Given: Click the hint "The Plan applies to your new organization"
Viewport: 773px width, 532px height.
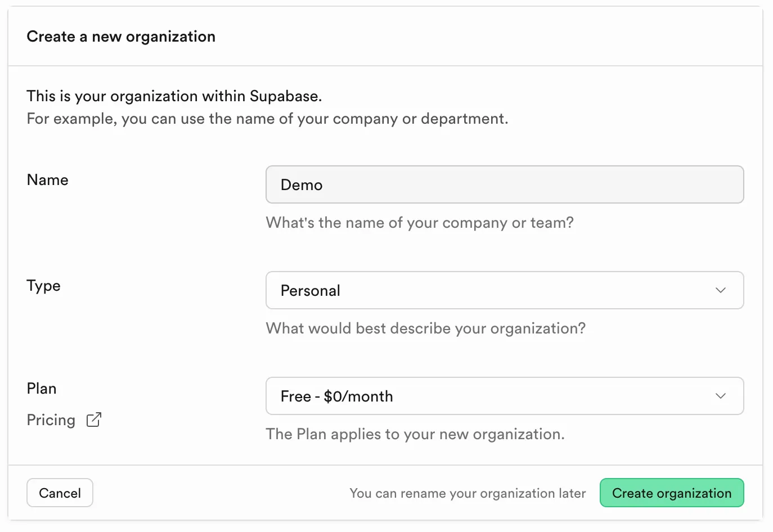Looking at the screenshot, I should 415,434.
